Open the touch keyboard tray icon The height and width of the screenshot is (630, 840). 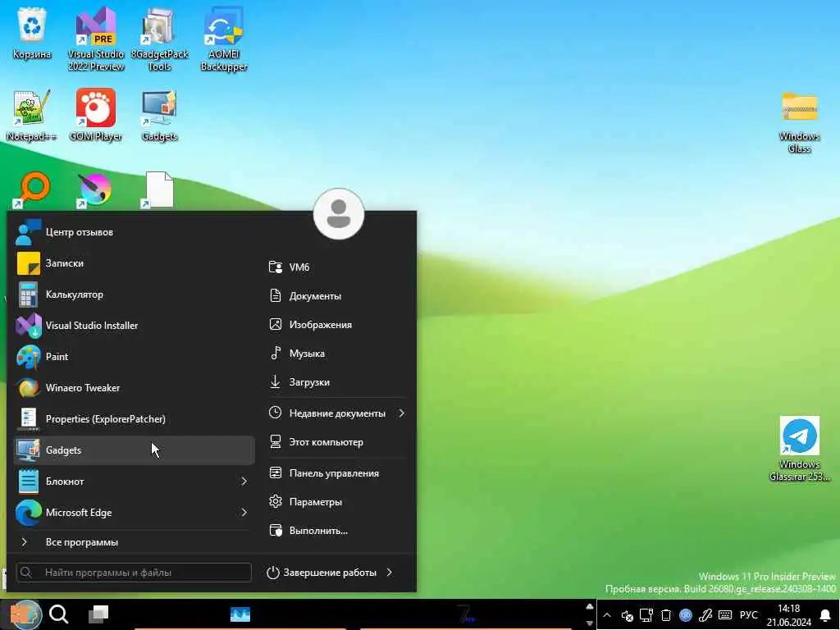point(725,615)
